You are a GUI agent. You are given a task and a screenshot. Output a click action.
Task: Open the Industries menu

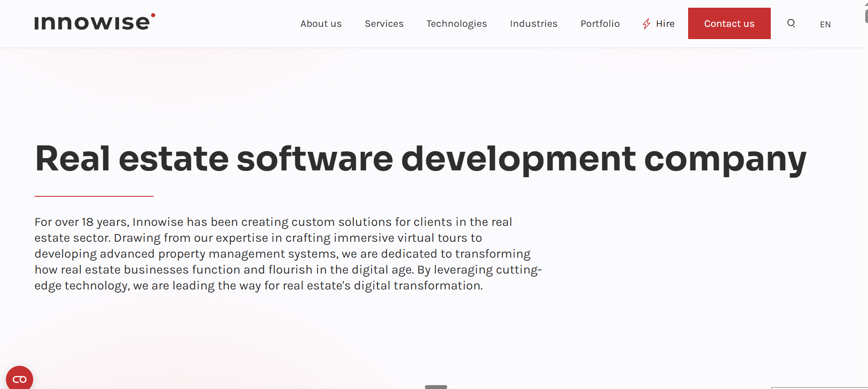[533, 24]
